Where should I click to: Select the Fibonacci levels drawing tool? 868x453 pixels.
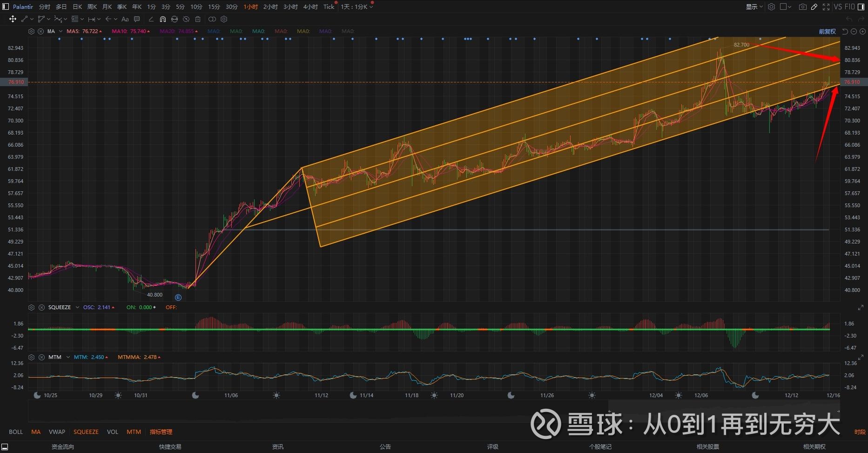[x=74, y=19]
